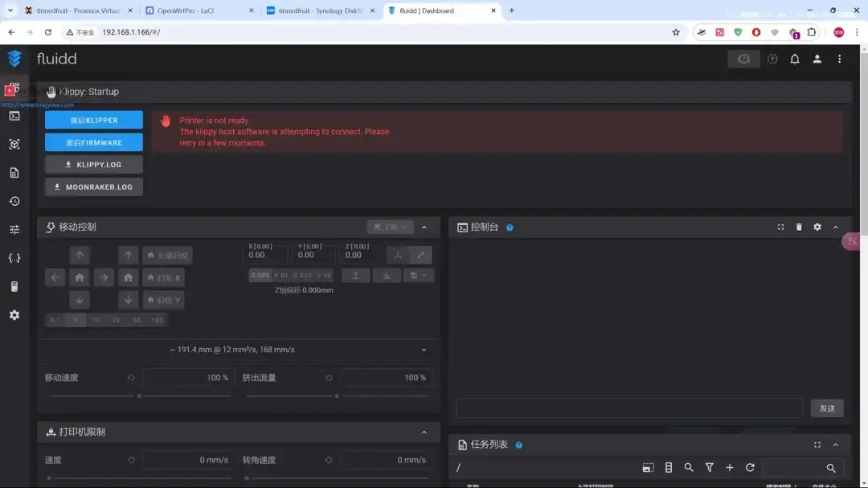Open the browser tab search dropdown
This screenshot has width=868, height=488.
pyautogui.click(x=10, y=10)
